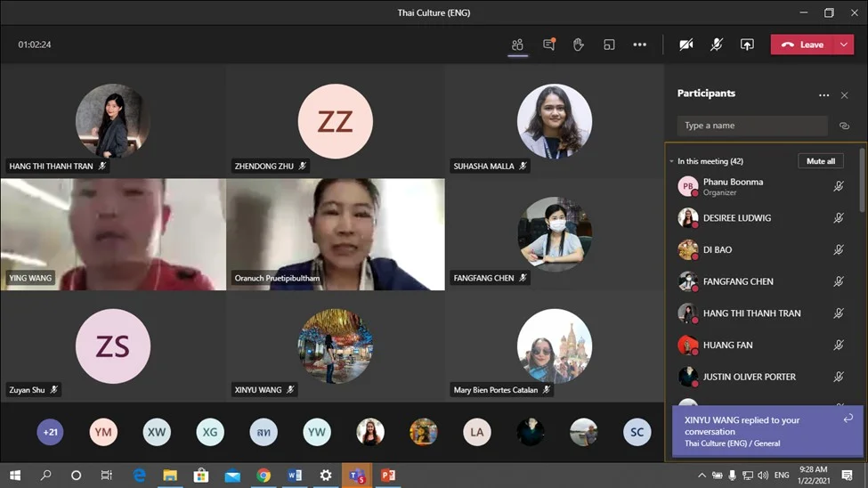
Task: Click the Type a name search field
Action: [752, 126]
